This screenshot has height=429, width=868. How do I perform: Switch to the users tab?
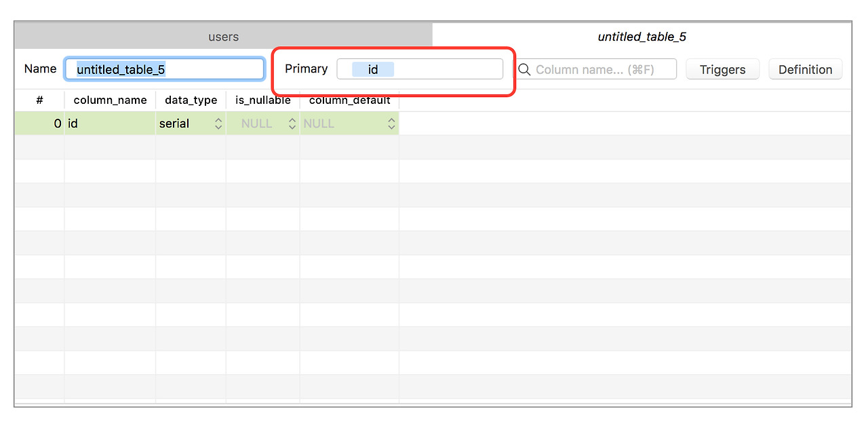point(223,37)
